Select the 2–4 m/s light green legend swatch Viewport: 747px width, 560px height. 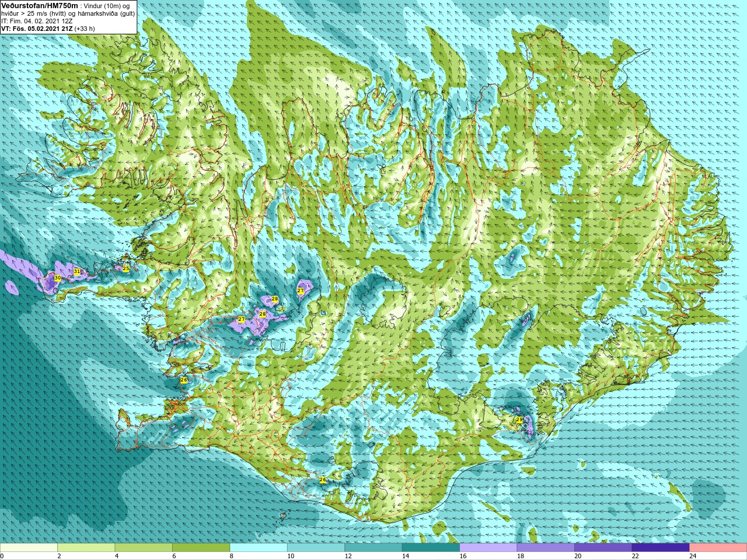[x=86, y=548]
